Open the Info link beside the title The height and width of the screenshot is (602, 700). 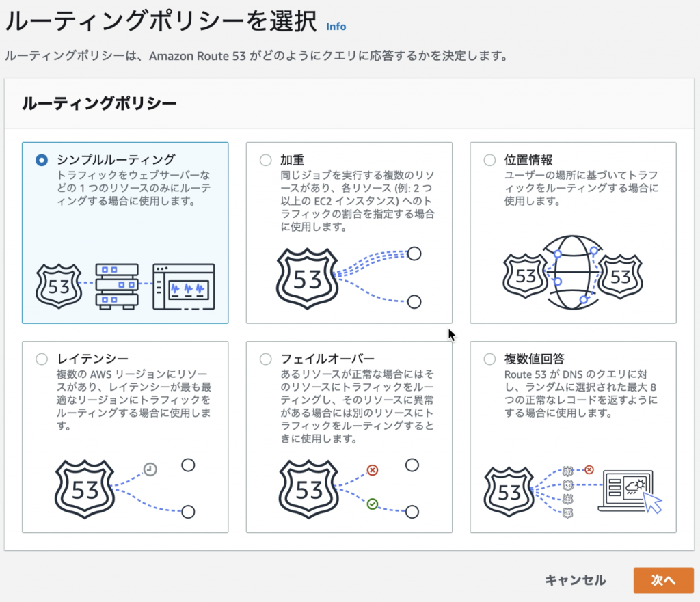(336, 27)
